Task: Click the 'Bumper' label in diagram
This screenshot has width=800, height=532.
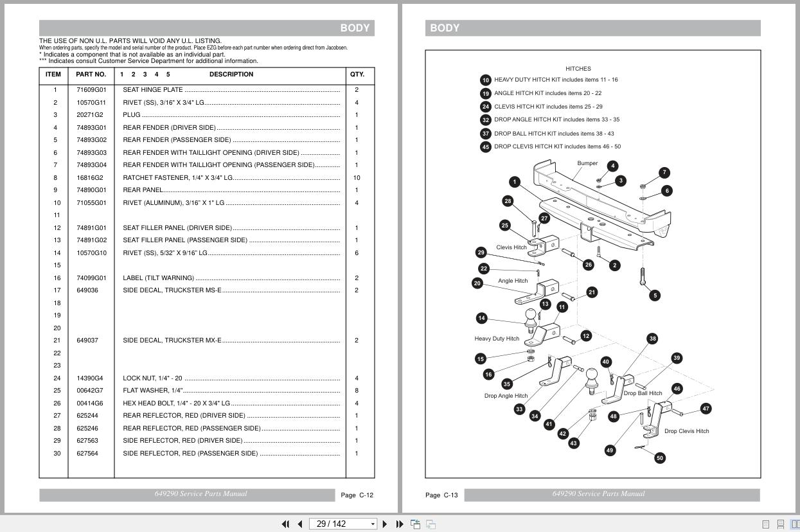Action: coord(587,163)
